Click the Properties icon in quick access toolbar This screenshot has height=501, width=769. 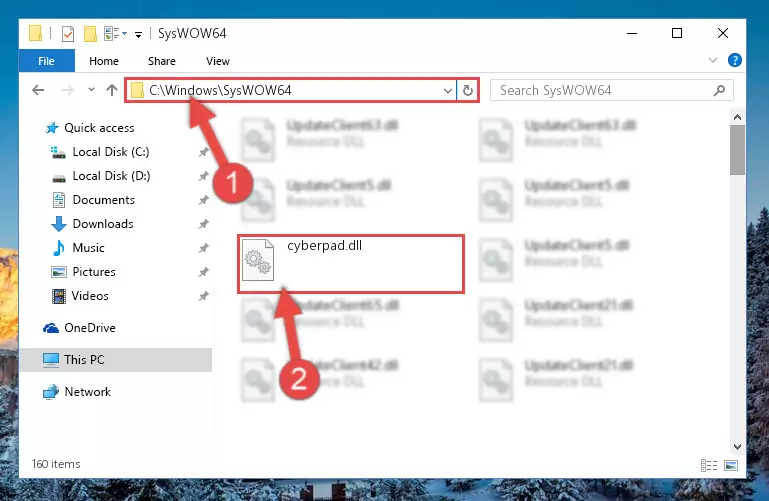coord(68,34)
